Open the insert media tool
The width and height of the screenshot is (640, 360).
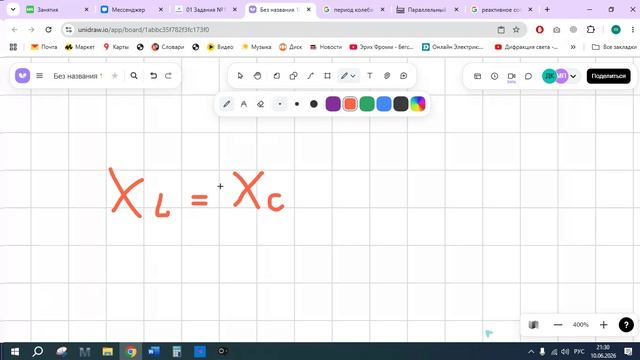tap(404, 76)
